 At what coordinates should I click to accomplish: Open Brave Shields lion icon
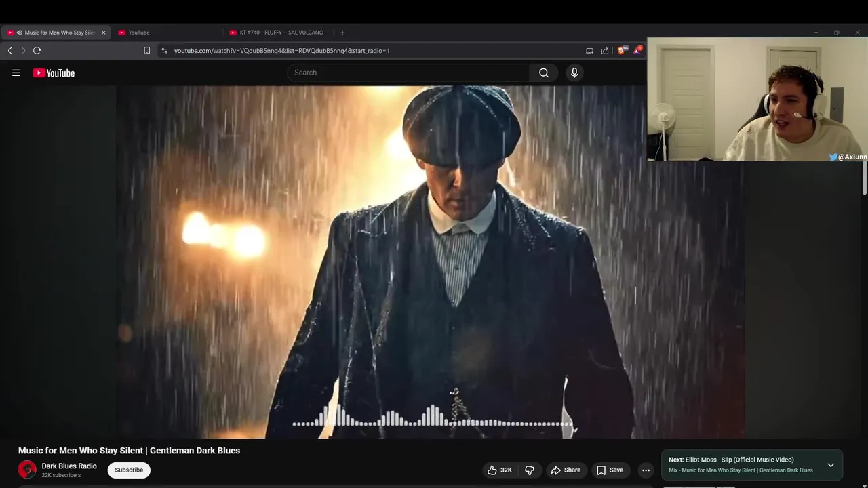(x=621, y=50)
